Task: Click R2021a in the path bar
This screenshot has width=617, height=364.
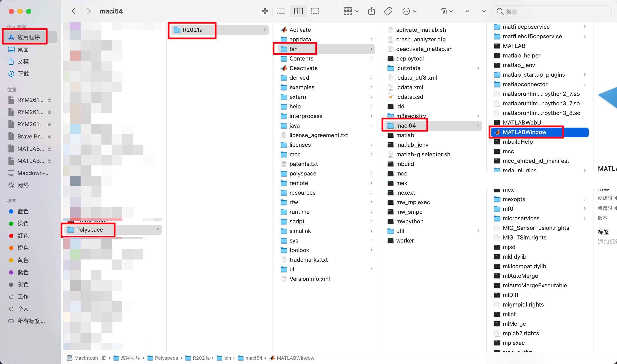Action: click(197, 358)
